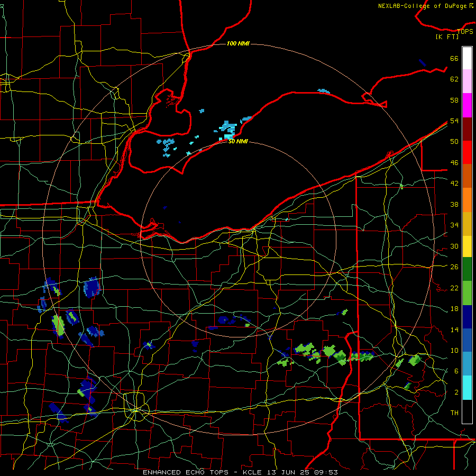Pick the yellow legend swatch

pos(467,246)
